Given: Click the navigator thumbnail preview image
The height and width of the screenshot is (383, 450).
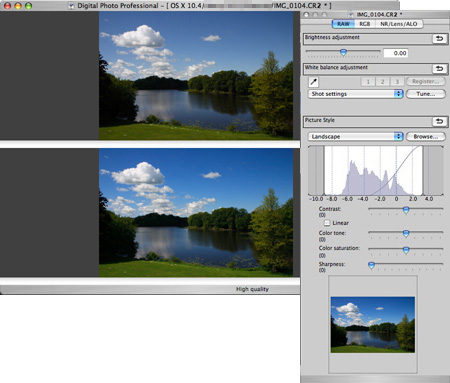Looking at the screenshot, I should pyautogui.click(x=373, y=325).
